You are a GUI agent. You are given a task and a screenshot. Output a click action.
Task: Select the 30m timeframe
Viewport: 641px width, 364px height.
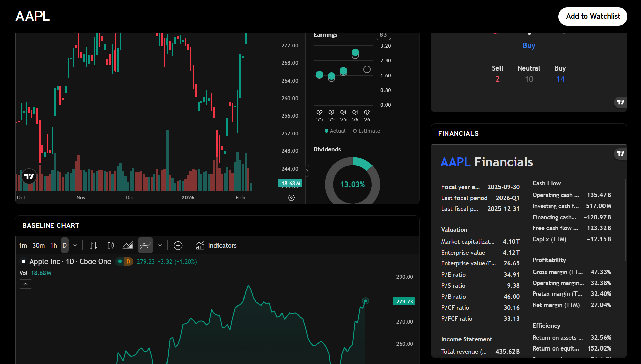(x=39, y=246)
